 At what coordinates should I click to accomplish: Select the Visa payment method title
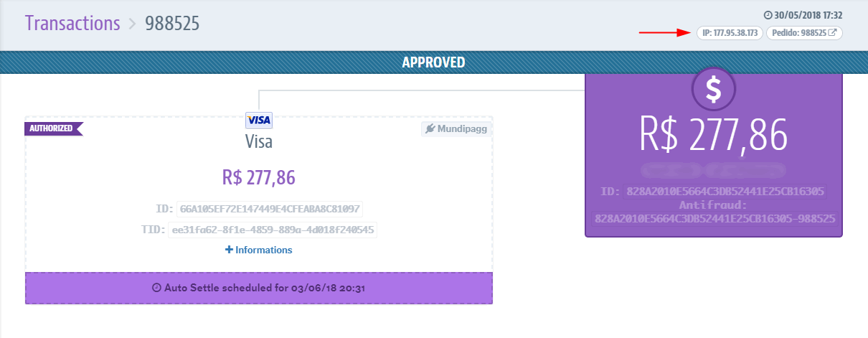pos(258,141)
